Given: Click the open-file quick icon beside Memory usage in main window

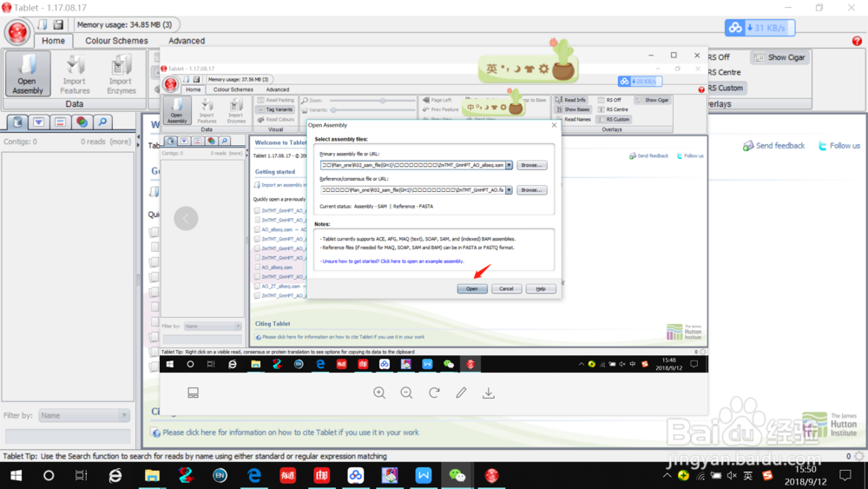Looking at the screenshot, I should [x=43, y=24].
